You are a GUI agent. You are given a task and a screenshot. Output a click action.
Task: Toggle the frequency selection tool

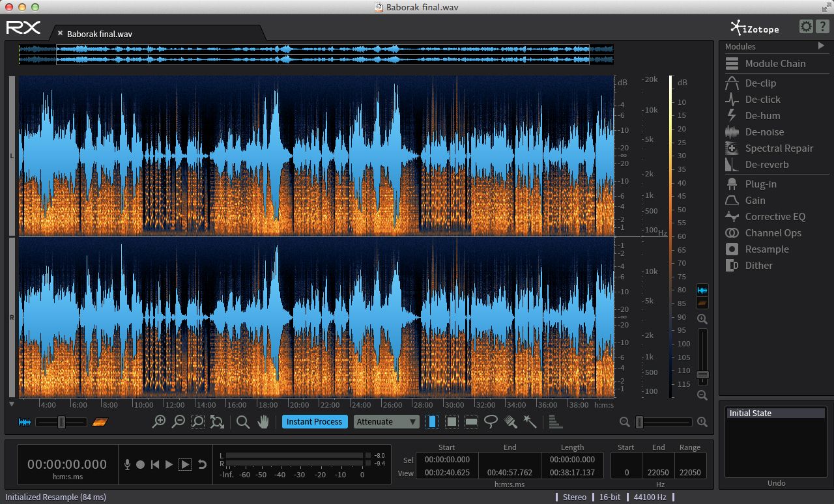pyautogui.click(x=471, y=422)
